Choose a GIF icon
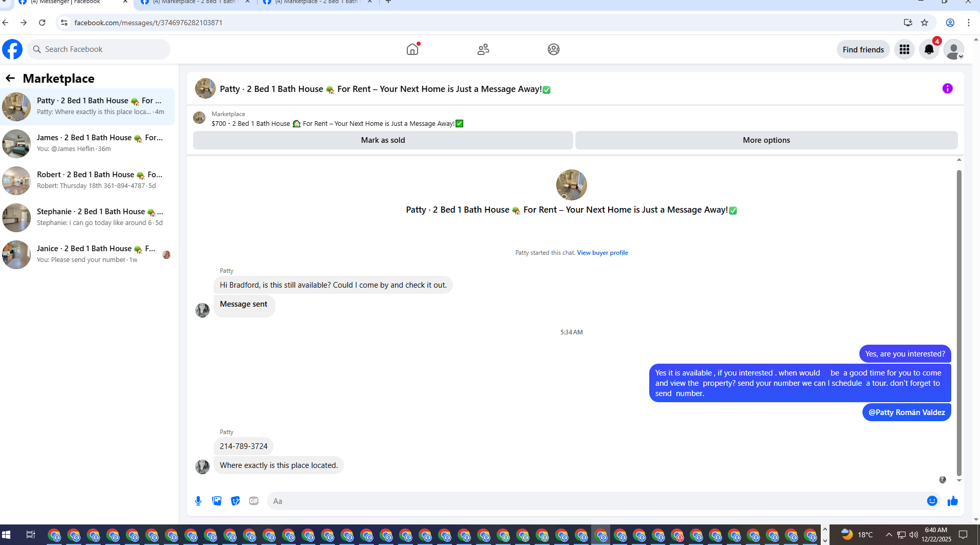 [254, 501]
